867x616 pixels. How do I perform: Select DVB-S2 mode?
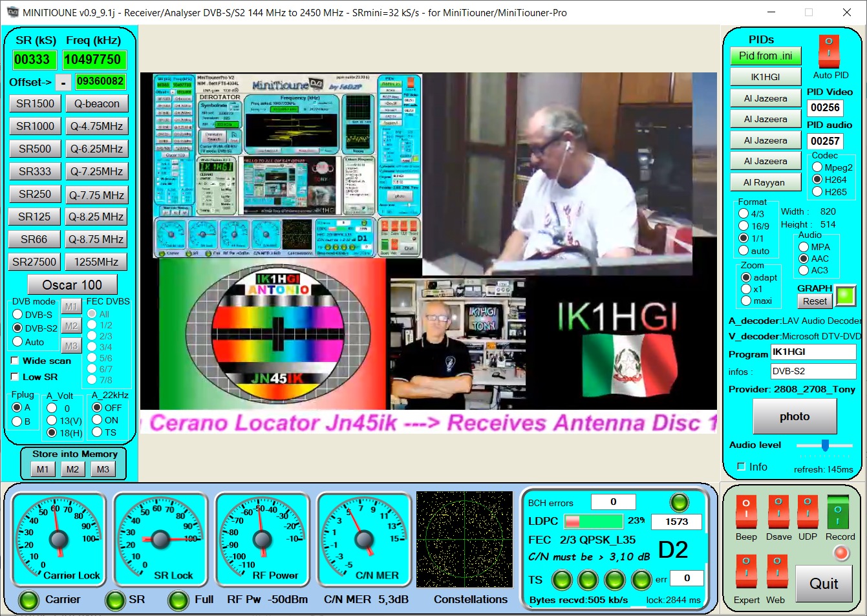click(18, 328)
